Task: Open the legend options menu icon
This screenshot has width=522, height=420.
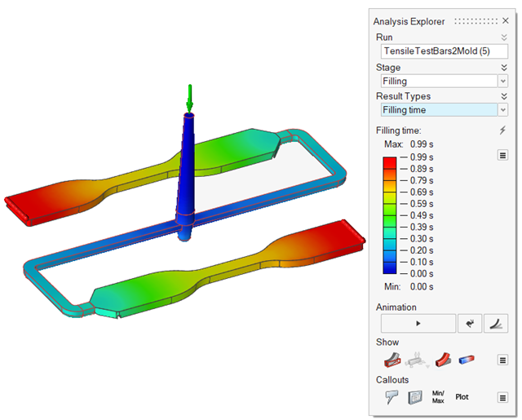Action: click(x=502, y=155)
